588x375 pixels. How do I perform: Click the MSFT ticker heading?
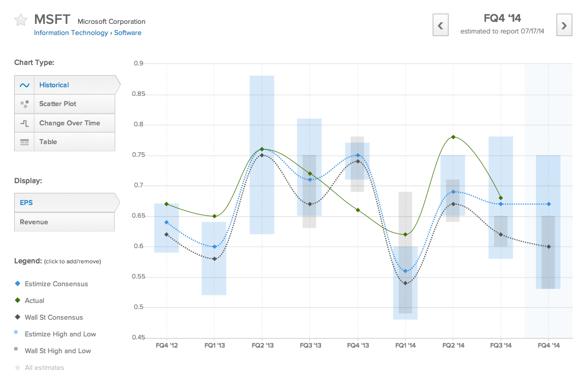coord(52,19)
